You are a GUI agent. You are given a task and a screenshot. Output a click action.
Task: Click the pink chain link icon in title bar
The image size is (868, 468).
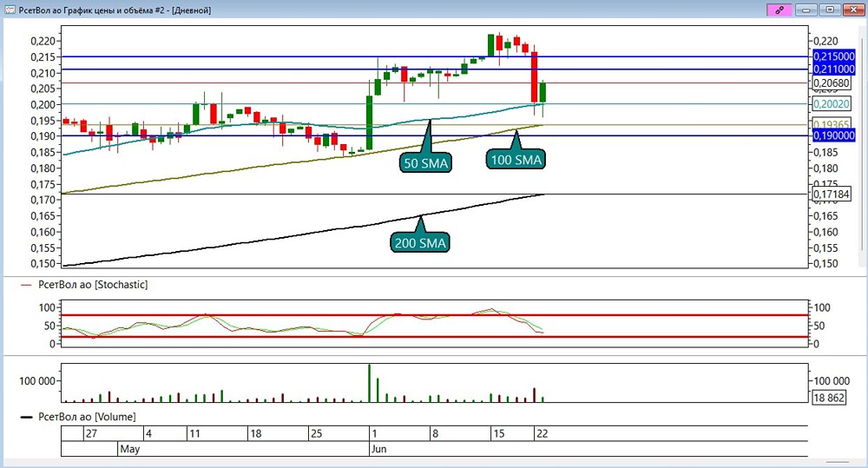coord(779,10)
